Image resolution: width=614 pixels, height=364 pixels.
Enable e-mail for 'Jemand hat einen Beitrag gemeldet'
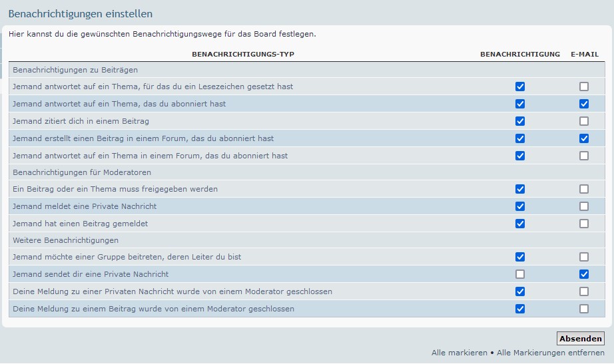584,224
